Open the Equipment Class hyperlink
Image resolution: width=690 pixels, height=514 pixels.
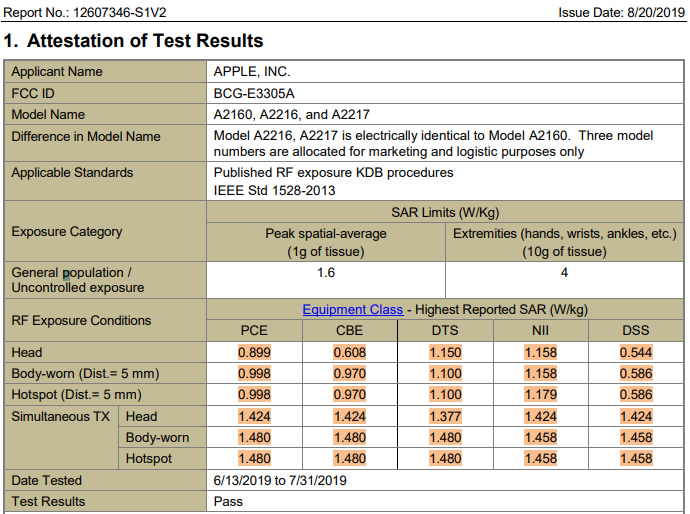tap(353, 310)
